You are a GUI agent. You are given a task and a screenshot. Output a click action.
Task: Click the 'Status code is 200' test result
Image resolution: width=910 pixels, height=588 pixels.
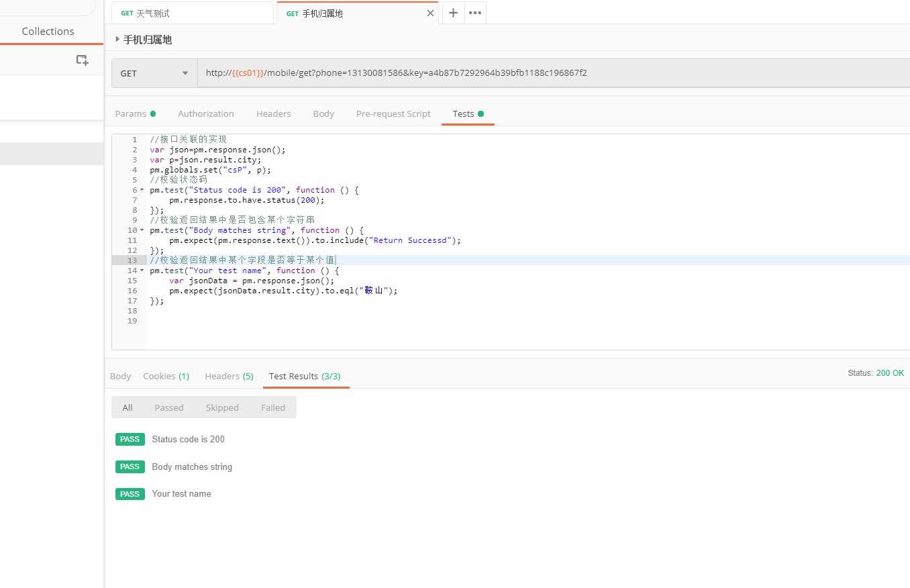coord(189,440)
